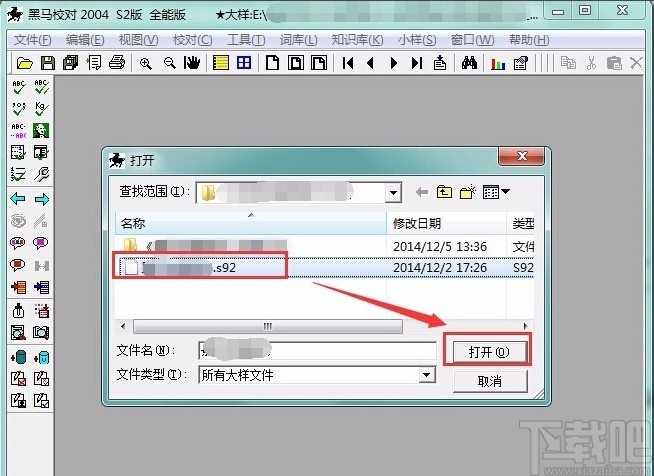
Task: Click the zoom out magnifier icon
Action: (x=169, y=63)
